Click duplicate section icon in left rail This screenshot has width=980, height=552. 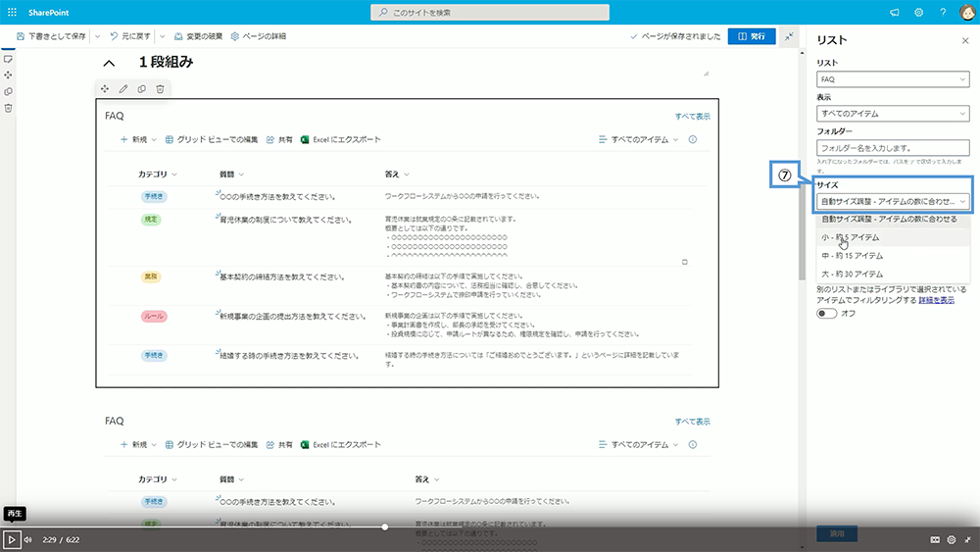[x=8, y=91]
